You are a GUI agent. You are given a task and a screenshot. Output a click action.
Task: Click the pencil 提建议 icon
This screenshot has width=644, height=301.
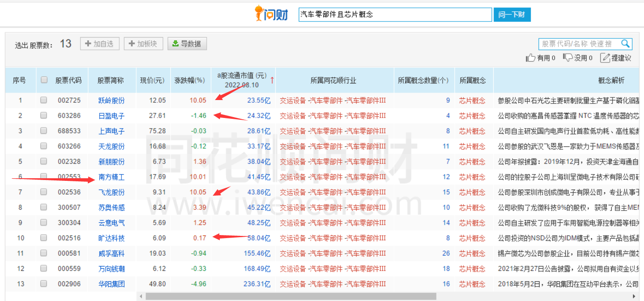click(605, 58)
